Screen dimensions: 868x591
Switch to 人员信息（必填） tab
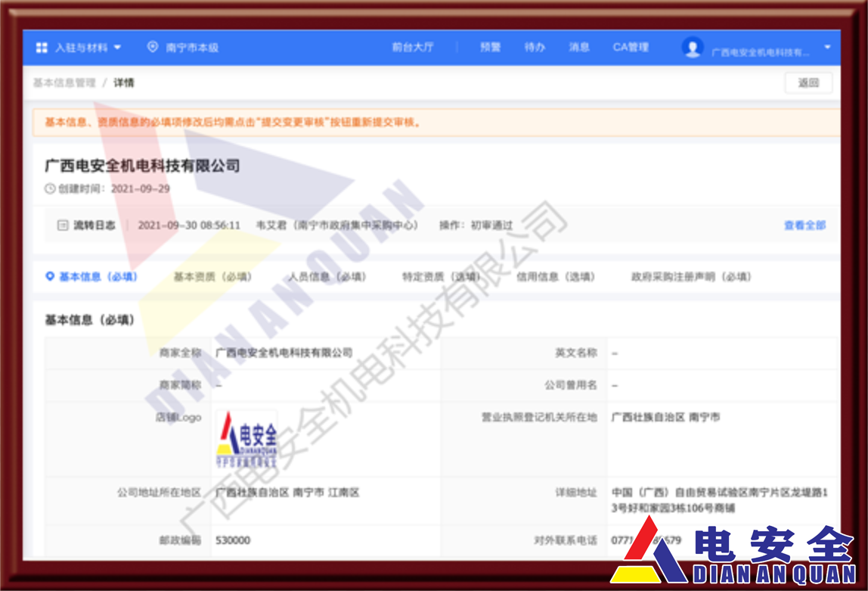tap(327, 276)
